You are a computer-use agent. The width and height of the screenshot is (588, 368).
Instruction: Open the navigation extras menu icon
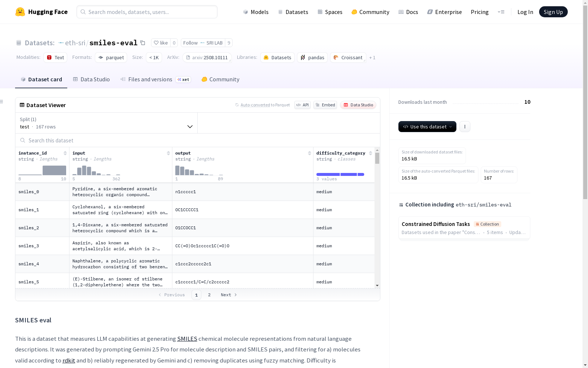[x=501, y=12]
